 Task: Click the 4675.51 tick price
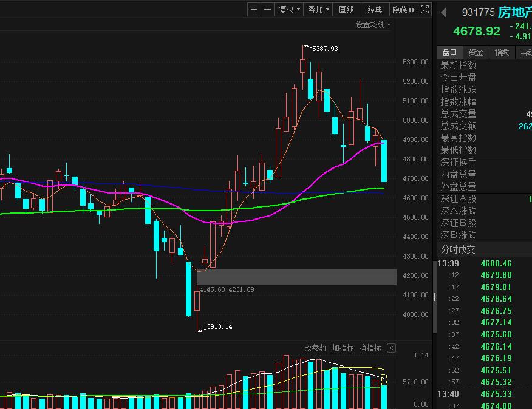(496, 370)
